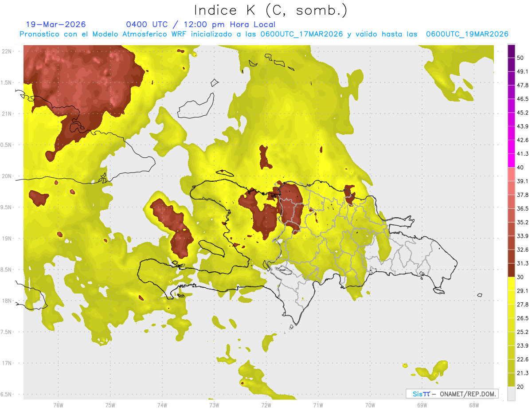Pick the dark purple swatch above the 50 label
Viewport: 532px width, 411px height.
click(511, 51)
